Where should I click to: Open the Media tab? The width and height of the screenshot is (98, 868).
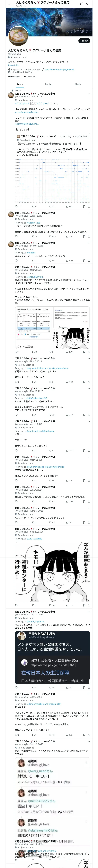tap(78, 84)
